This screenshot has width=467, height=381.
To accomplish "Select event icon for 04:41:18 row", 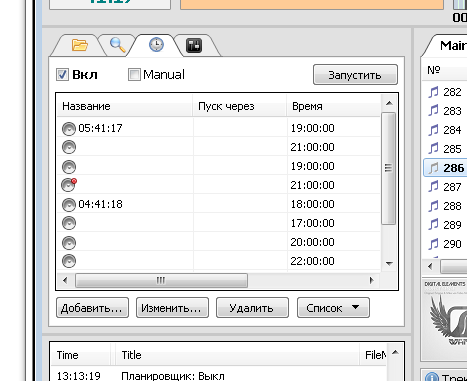I will (x=69, y=205).
